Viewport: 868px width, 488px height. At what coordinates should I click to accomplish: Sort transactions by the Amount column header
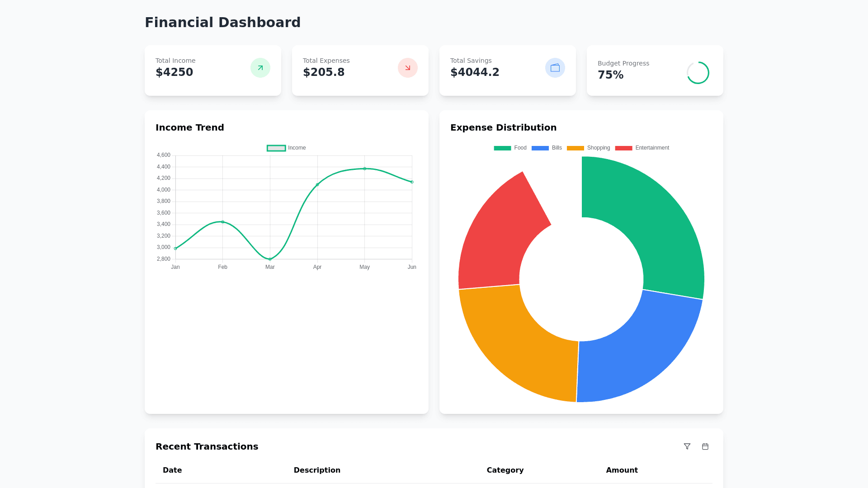(x=622, y=470)
